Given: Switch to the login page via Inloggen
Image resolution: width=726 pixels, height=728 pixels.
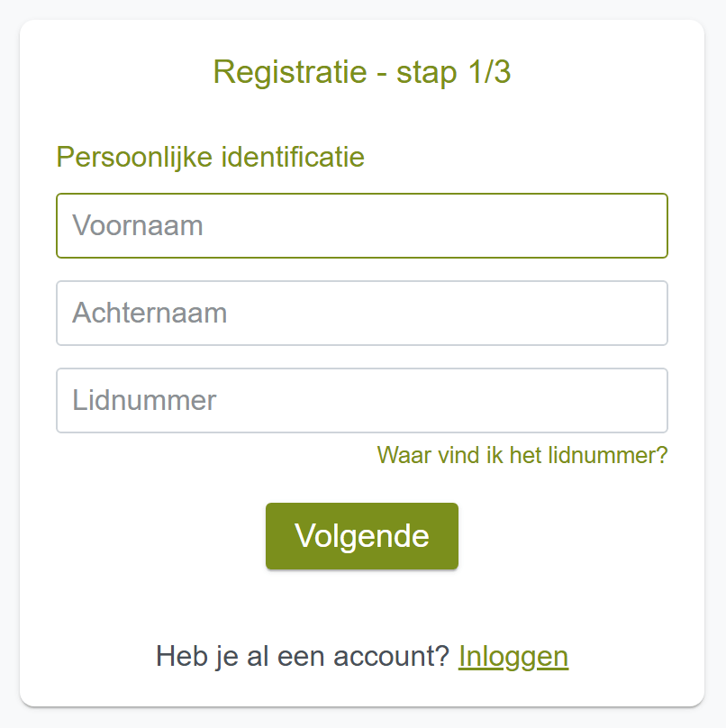Looking at the screenshot, I should [x=513, y=657].
